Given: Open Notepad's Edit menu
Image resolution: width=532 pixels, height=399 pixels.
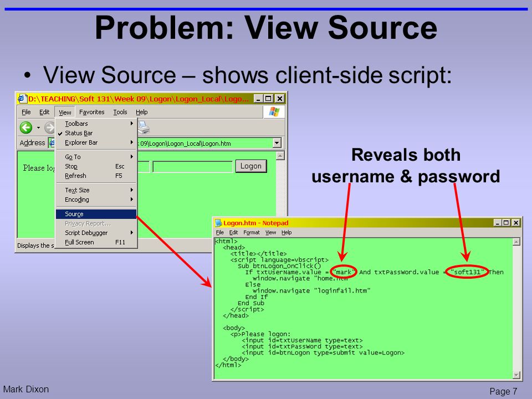Looking at the screenshot, I should coord(233,232).
